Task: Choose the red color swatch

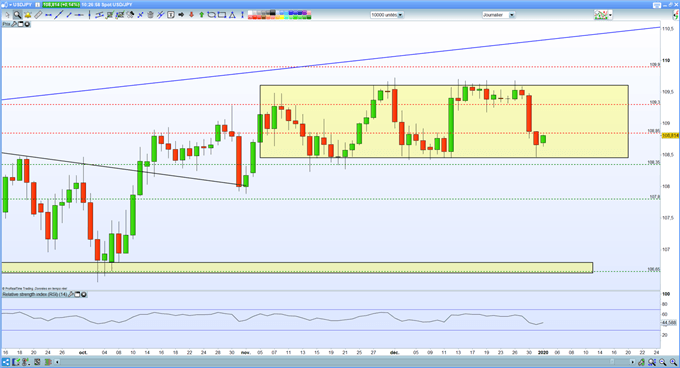Action: pyautogui.click(x=256, y=17)
